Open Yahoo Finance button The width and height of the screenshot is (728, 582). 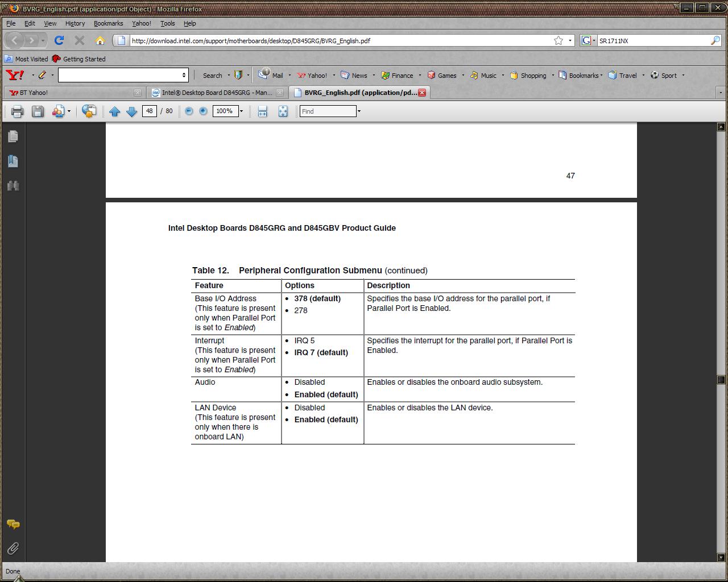click(x=397, y=75)
